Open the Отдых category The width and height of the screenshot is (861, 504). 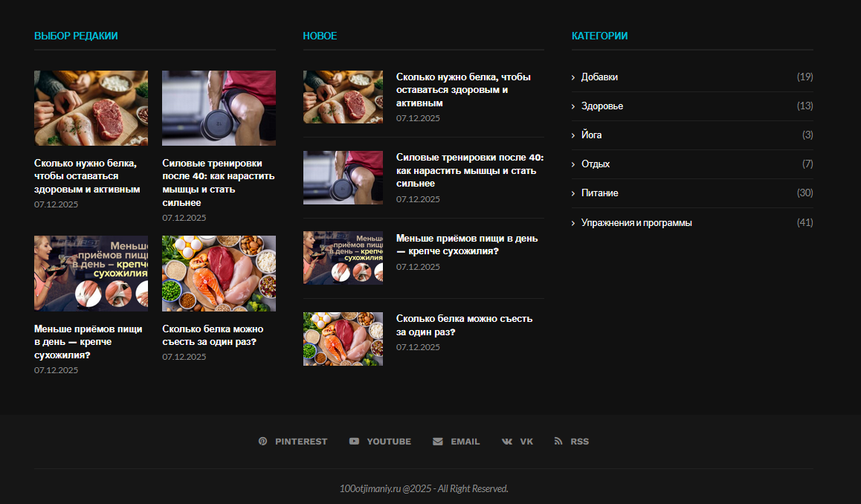click(x=596, y=164)
